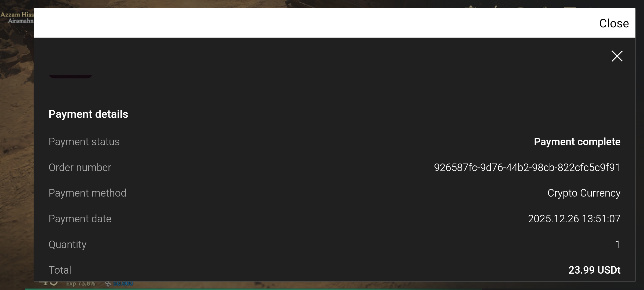
Task: Click the blue 50.000 currency icon
Action: click(108, 284)
